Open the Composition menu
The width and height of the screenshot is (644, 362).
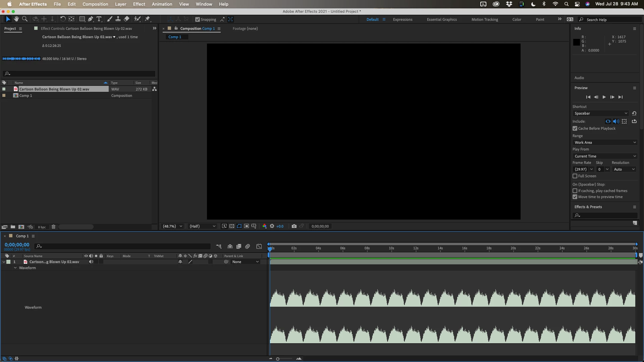point(95,4)
